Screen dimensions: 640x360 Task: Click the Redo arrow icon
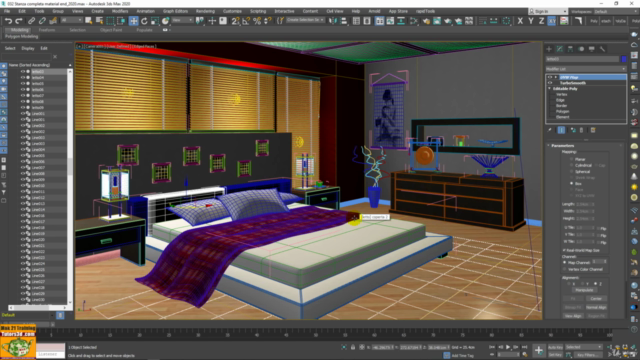click(19, 20)
